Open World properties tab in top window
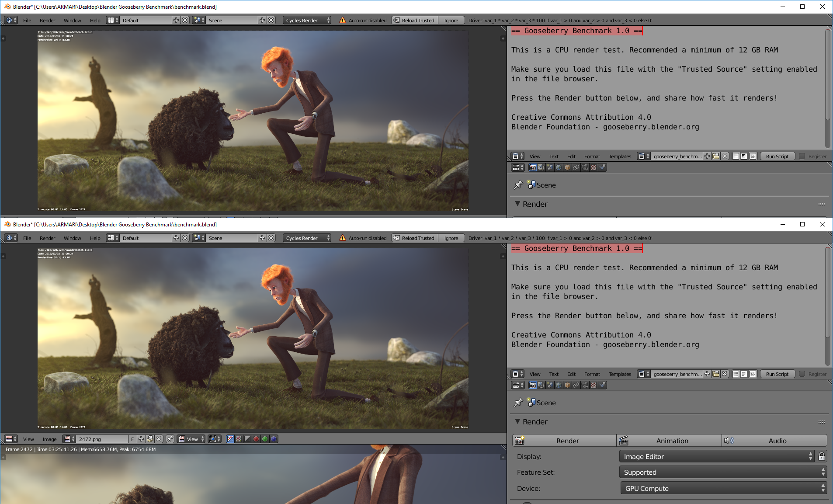Image resolution: width=833 pixels, height=504 pixels. pyautogui.click(x=559, y=167)
